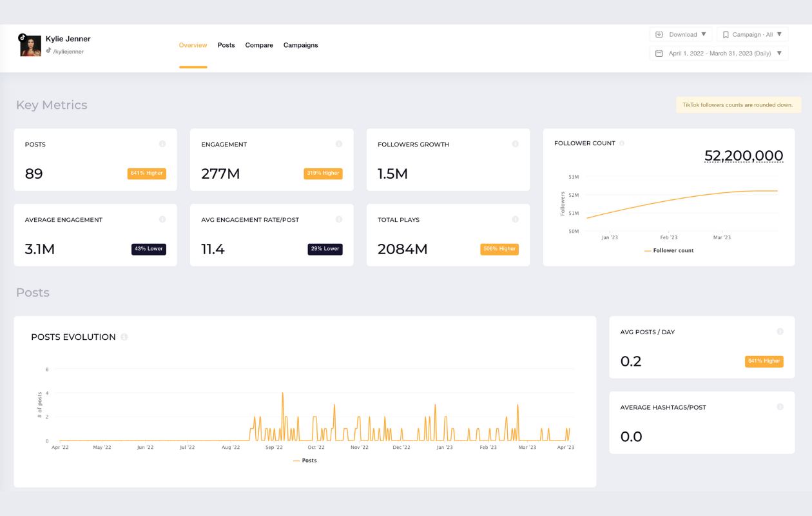This screenshot has height=516, width=812.
Task: Click the info icon on Average Engagement card
Action: [x=162, y=219]
